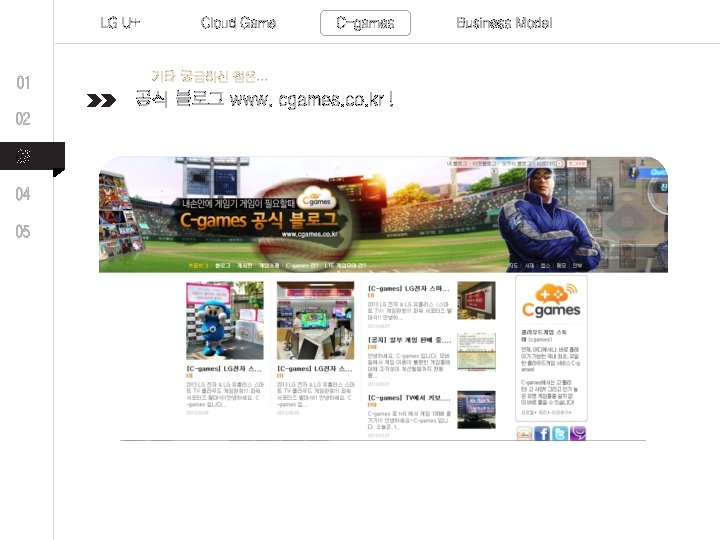
Task: Open post title under mascot thumbnail
Action: coord(224,369)
